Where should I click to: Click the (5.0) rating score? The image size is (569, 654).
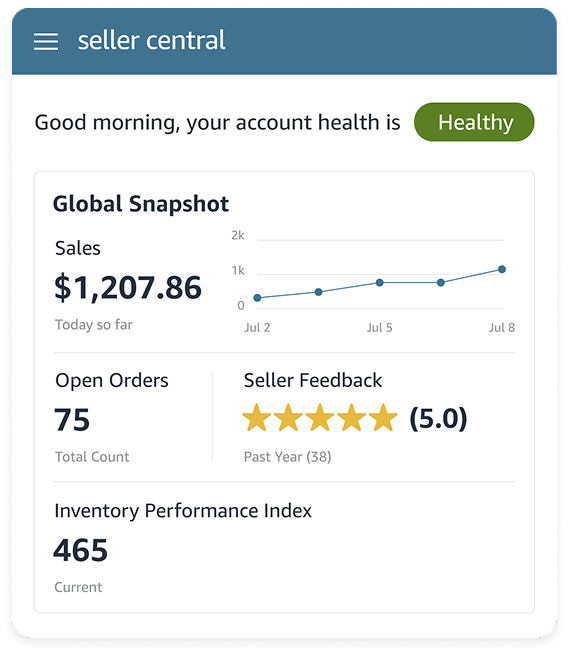click(x=438, y=418)
